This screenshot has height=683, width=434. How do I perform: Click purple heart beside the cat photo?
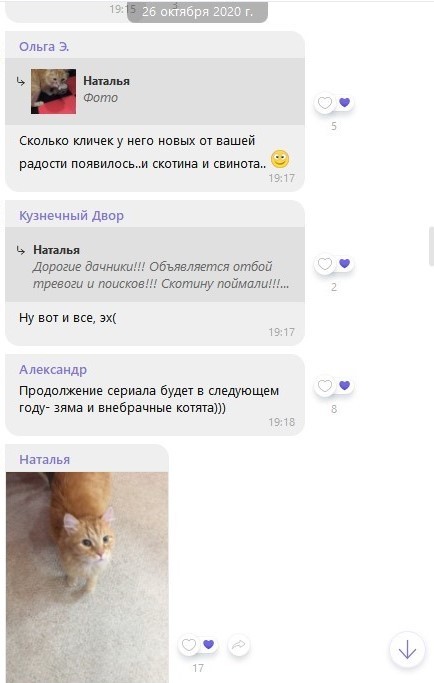[x=209, y=644]
